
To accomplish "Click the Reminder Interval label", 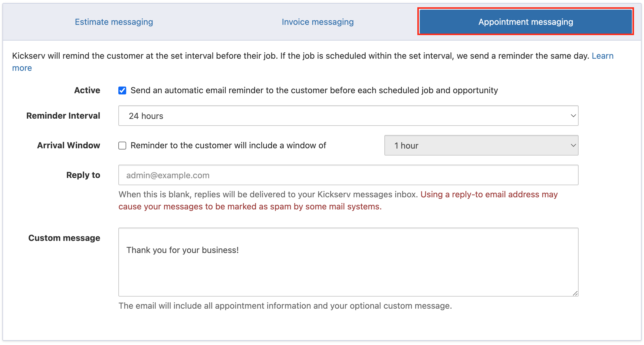I will tap(63, 116).
